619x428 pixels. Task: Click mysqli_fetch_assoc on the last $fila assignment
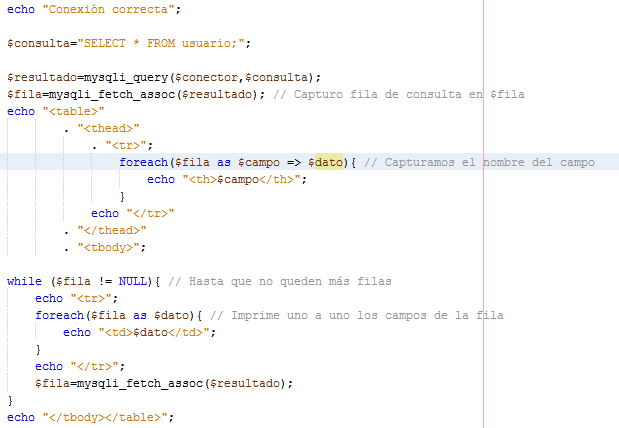click(x=140, y=383)
